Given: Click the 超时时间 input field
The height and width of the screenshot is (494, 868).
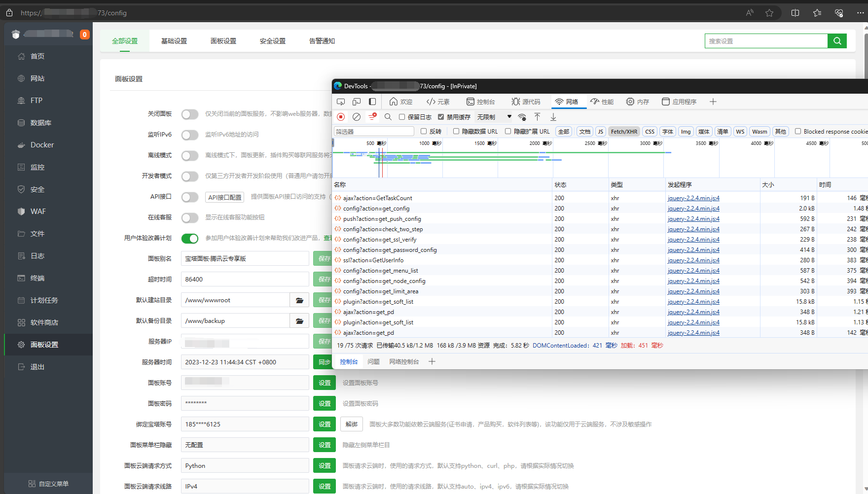Looking at the screenshot, I should tap(245, 279).
